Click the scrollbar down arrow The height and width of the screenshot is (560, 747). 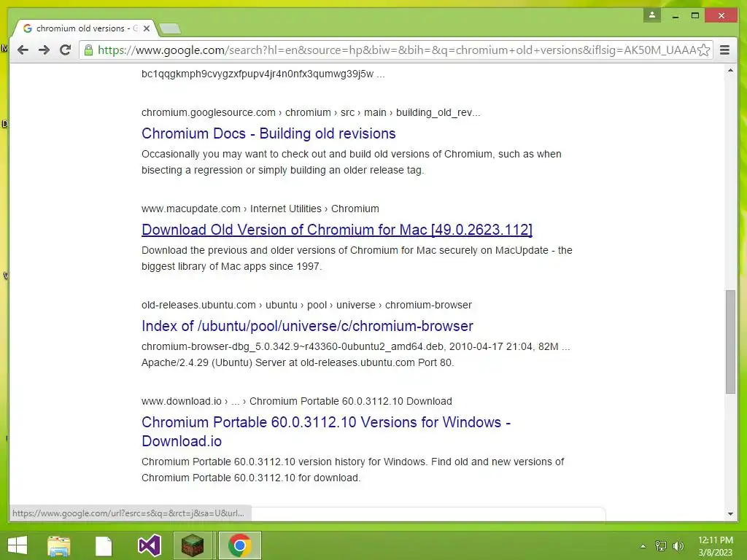[730, 514]
